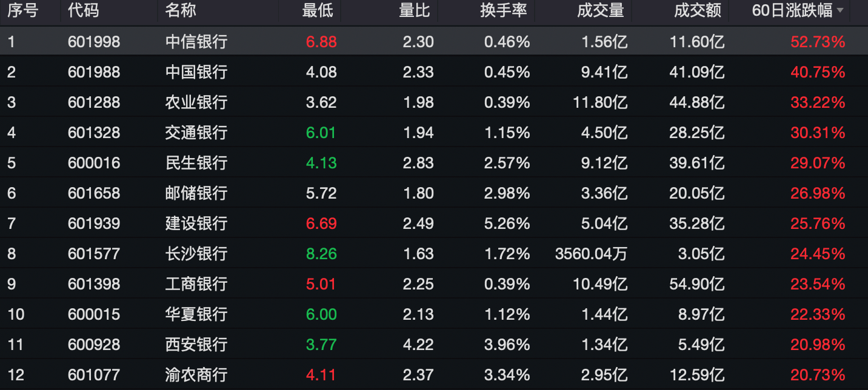Image resolution: width=868 pixels, height=390 pixels.
Task: Click 20.98% 60-day change value
Action: point(818,344)
